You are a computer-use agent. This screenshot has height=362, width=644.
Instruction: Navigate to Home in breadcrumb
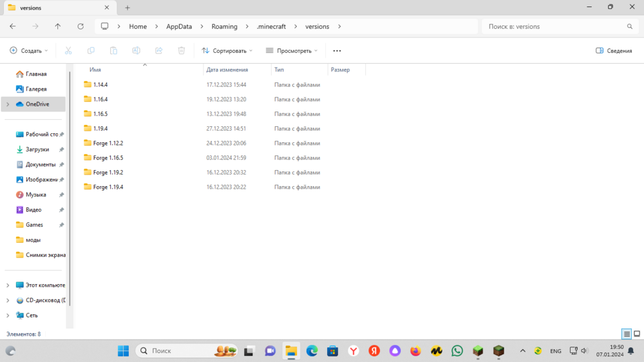(138, 26)
